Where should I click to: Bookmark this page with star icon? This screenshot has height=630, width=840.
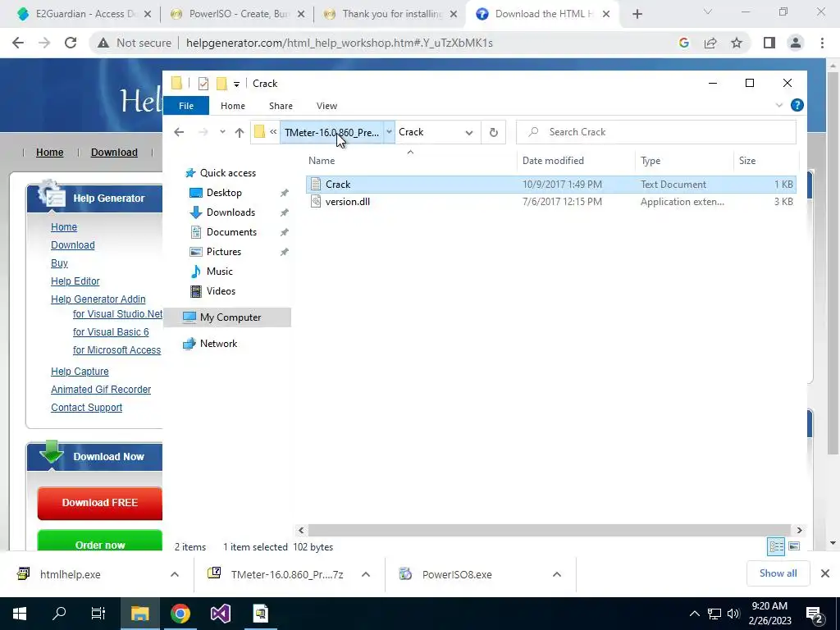coord(737,43)
